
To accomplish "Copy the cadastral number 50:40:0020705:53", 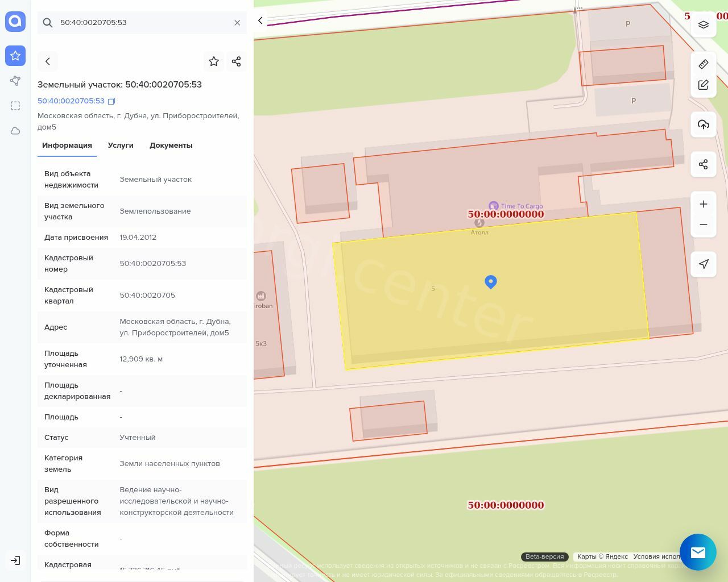I will click(x=111, y=101).
